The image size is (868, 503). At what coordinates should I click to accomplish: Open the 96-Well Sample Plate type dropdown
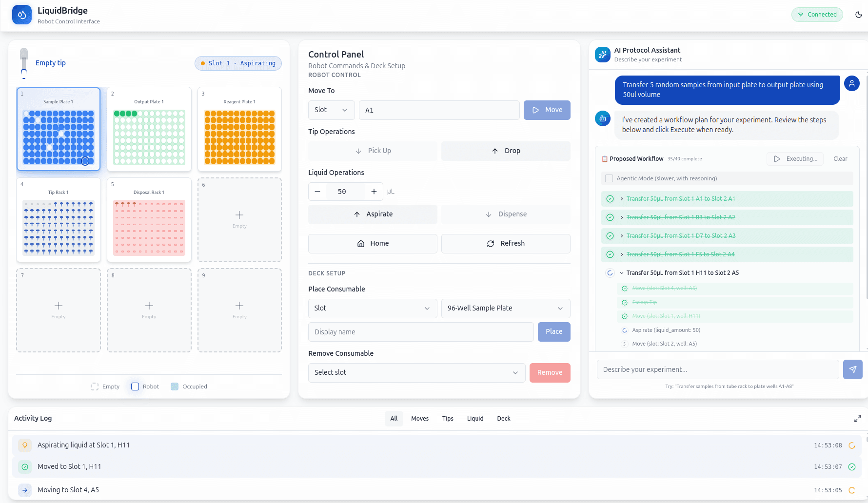coord(505,308)
